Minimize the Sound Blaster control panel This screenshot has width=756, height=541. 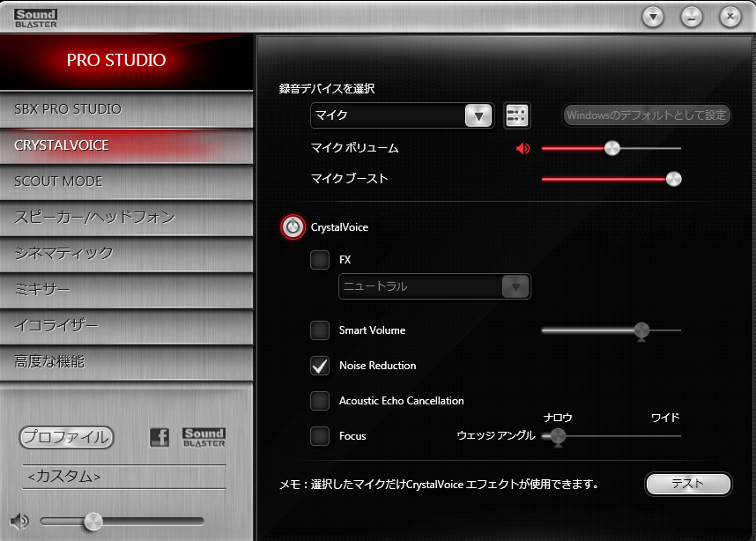692,18
